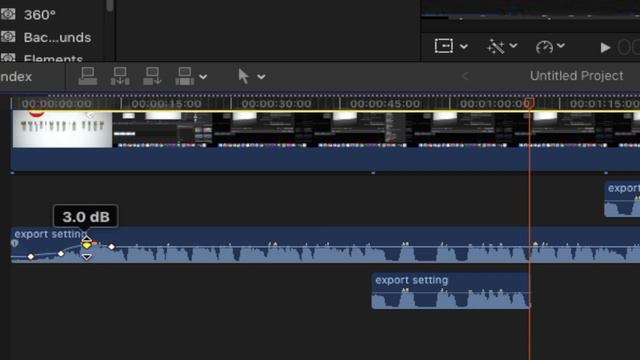Viewport: 640px width, 360px height.
Task: Click the fade handle at audio clip start
Action: coord(15,243)
